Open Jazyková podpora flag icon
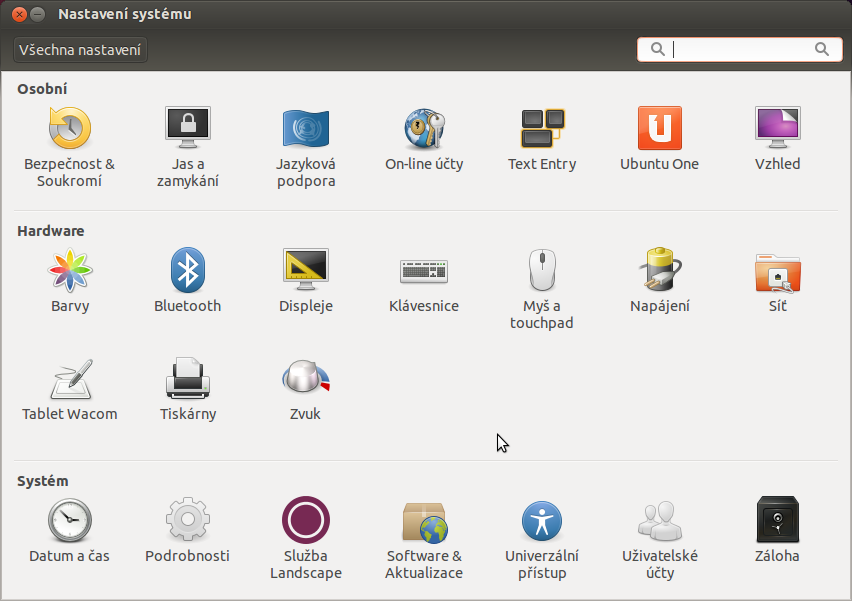Image resolution: width=852 pixels, height=601 pixels. coord(306,128)
